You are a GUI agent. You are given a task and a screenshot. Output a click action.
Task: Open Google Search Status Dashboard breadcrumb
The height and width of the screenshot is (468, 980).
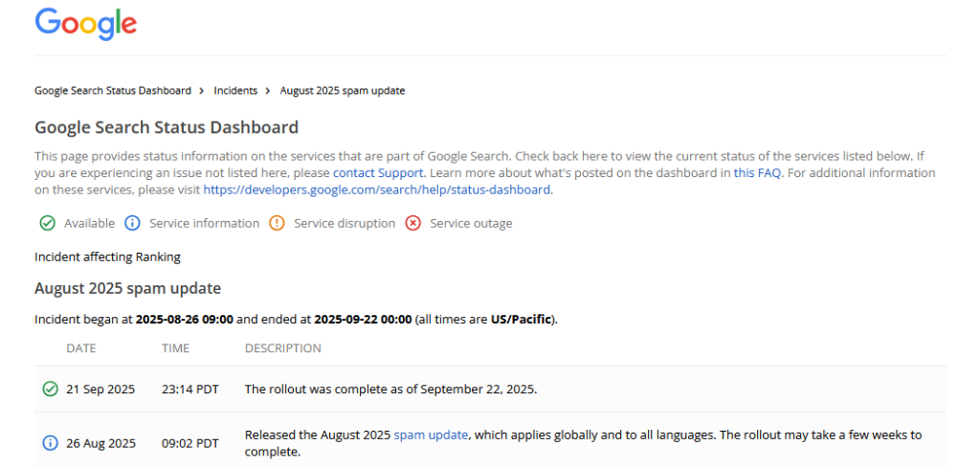pyautogui.click(x=113, y=91)
